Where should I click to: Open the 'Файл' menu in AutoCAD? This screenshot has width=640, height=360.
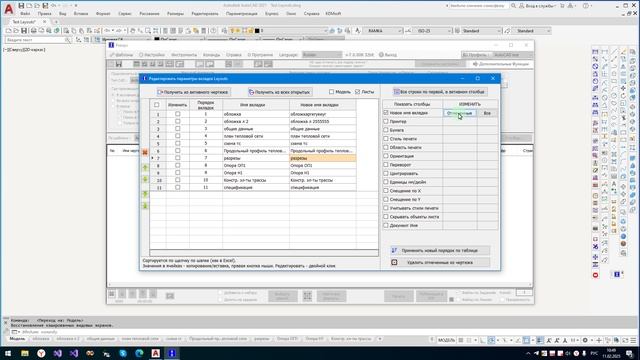tap(25, 13)
